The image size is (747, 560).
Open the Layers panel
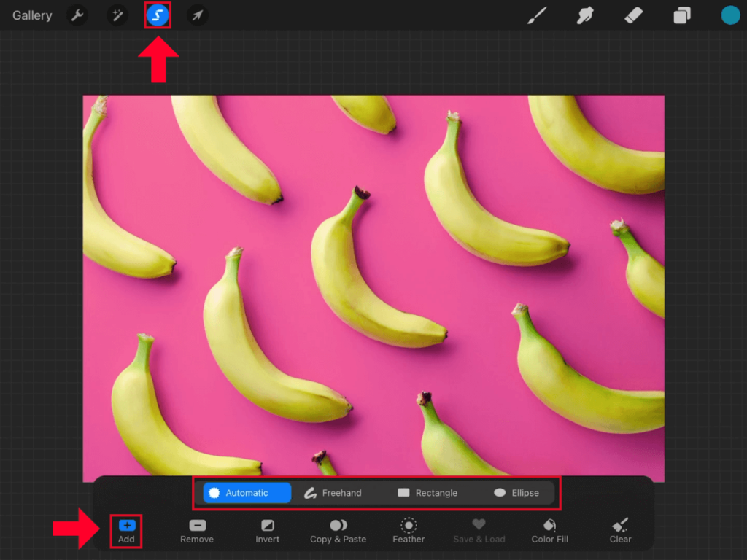(x=681, y=15)
